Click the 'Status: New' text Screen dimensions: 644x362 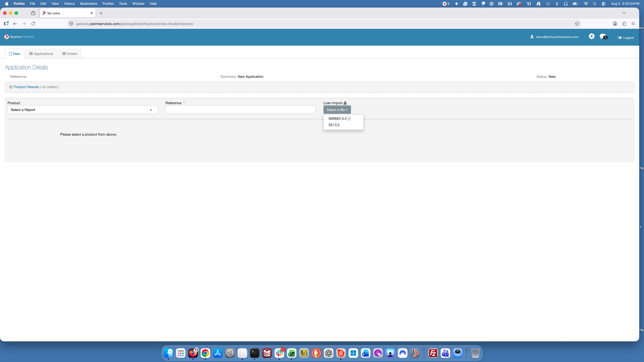coord(546,77)
